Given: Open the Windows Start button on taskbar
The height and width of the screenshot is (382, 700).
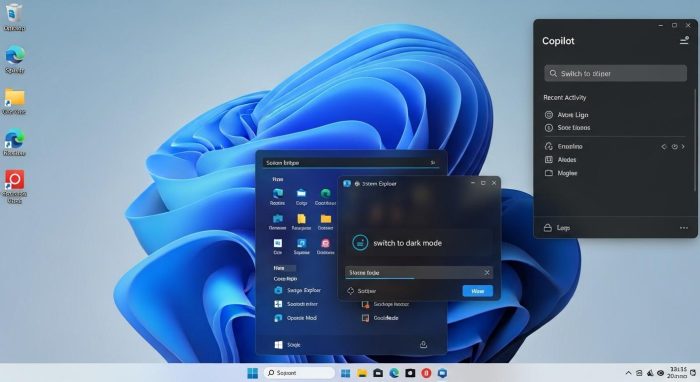Looking at the screenshot, I should coord(253,373).
